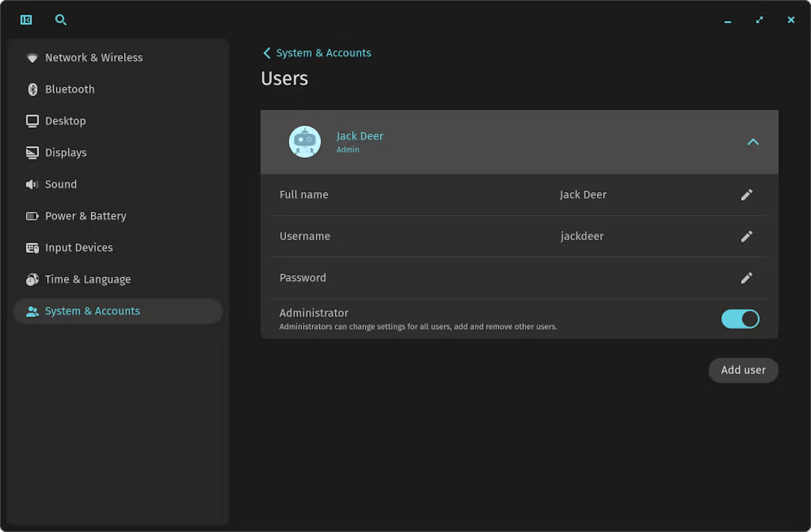Image resolution: width=811 pixels, height=532 pixels.
Task: Click the Sound speaker icon in the sidebar
Action: click(32, 184)
